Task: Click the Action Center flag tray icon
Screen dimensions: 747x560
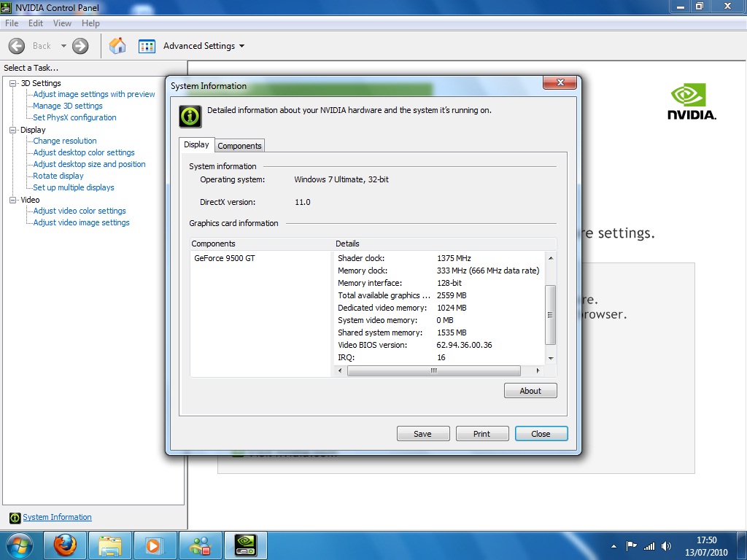Action: click(x=631, y=546)
